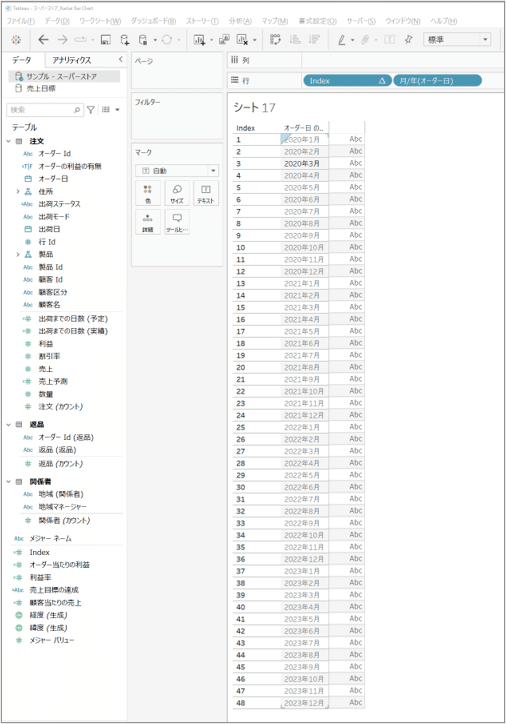Screen dimensions: 506x724
Task: Click the Refresh data circular arrow icon
Action: (x=167, y=40)
